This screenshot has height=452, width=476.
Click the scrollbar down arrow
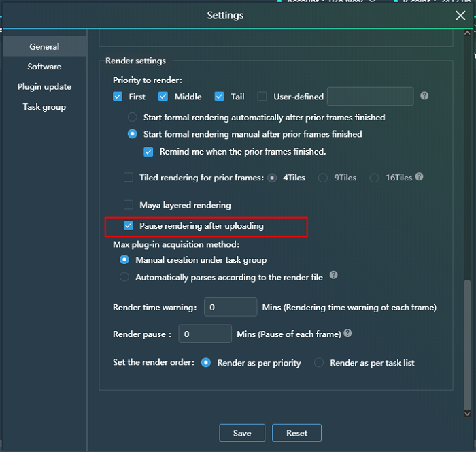466,413
